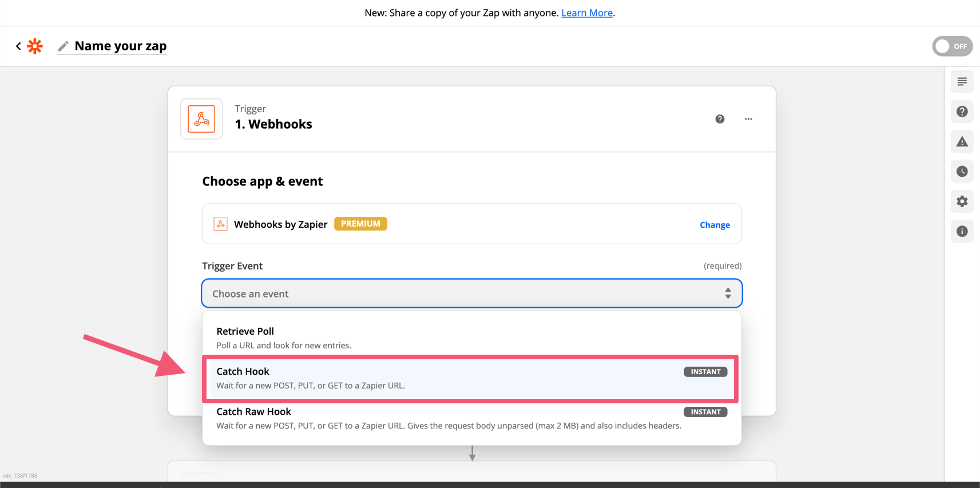Open the clock history panel in sidebar
The width and height of the screenshot is (980, 488).
[962, 172]
